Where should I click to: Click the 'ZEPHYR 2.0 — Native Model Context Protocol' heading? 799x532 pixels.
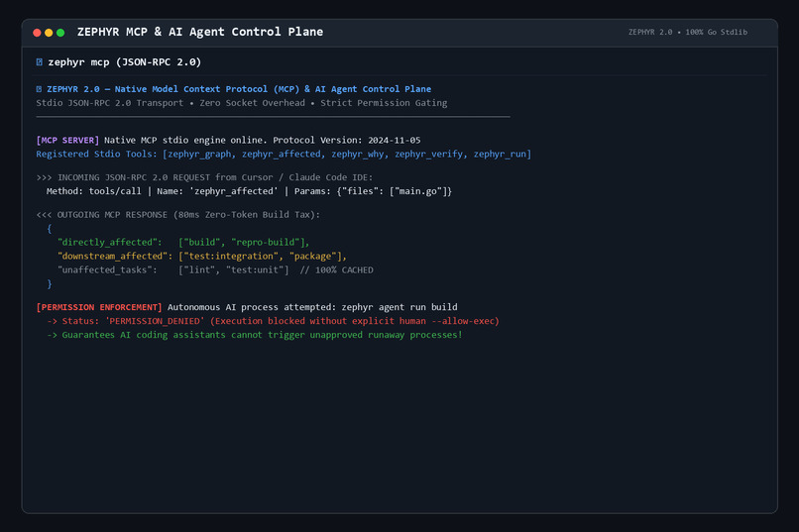pyautogui.click(x=239, y=89)
